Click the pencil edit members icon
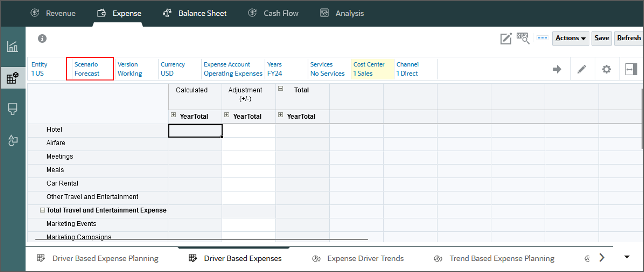Image resolution: width=644 pixels, height=272 pixels. pos(582,69)
